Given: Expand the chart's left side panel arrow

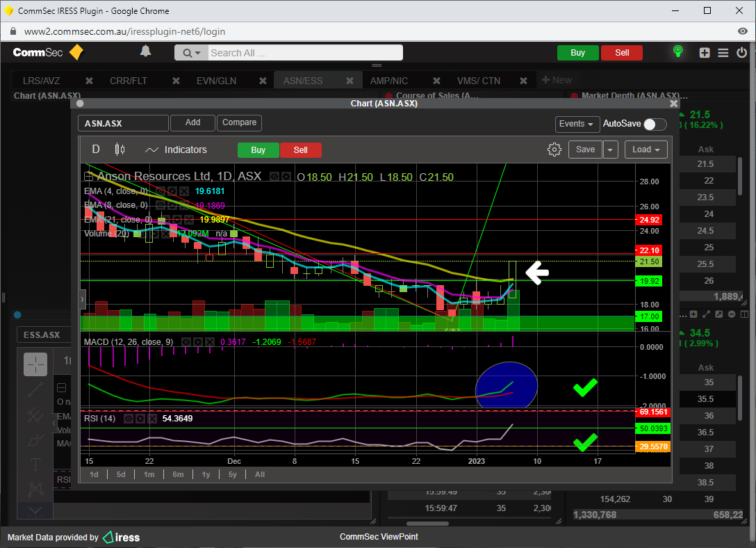Looking at the screenshot, I should (83, 299).
